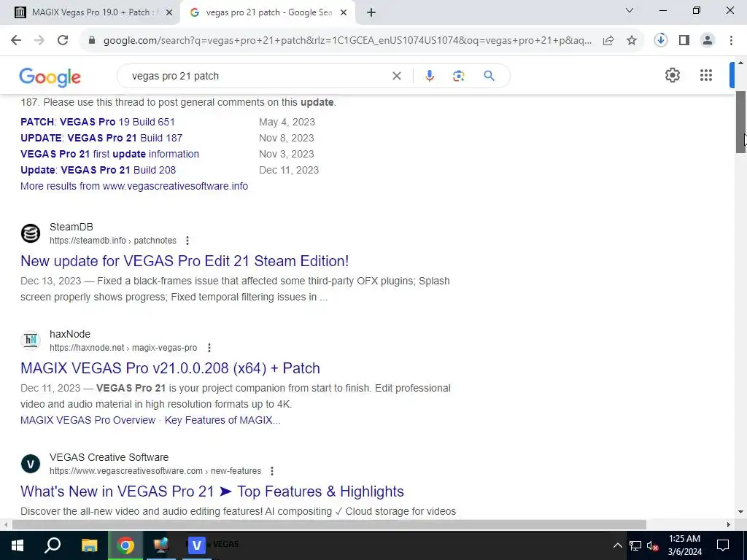Open VEGAS app in taskbar
The image size is (747, 560).
point(197,545)
